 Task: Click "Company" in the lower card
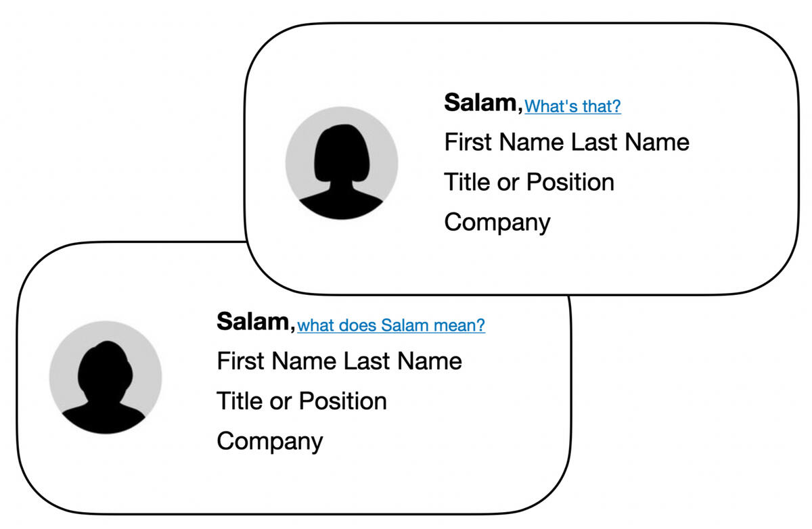click(269, 441)
